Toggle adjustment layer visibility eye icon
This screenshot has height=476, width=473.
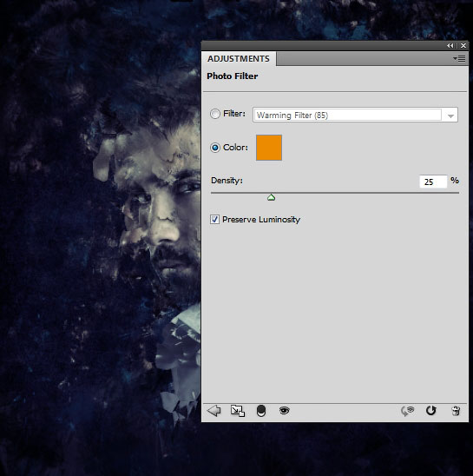285,411
